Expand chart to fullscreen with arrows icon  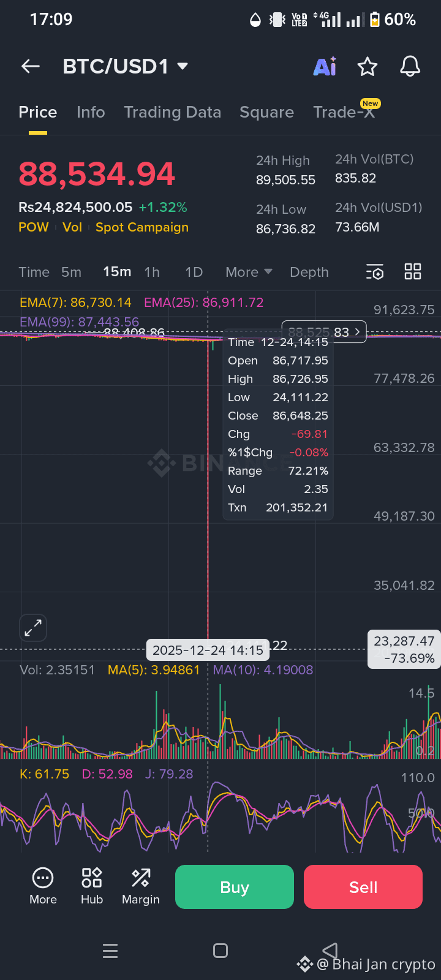33,628
